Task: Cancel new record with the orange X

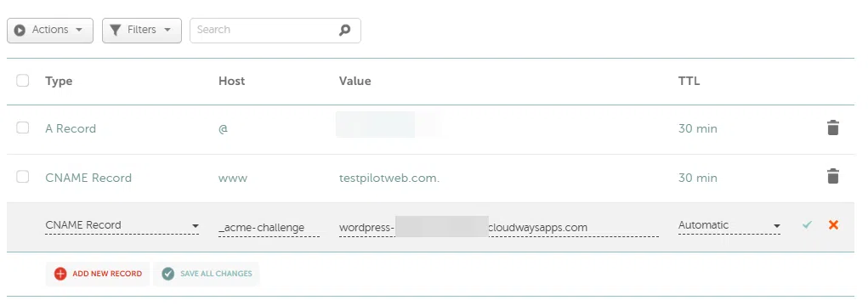Action: pyautogui.click(x=833, y=224)
